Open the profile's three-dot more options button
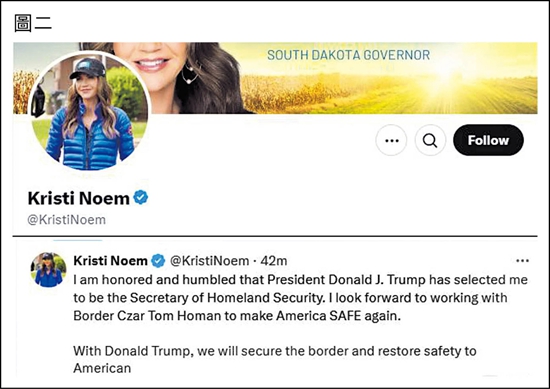Screen dimensions: 550x389 391,140
